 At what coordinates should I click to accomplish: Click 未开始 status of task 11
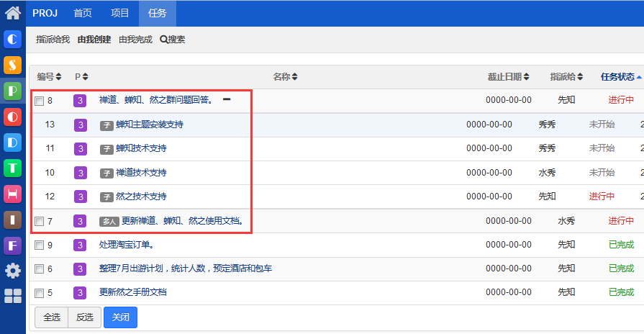click(x=602, y=148)
